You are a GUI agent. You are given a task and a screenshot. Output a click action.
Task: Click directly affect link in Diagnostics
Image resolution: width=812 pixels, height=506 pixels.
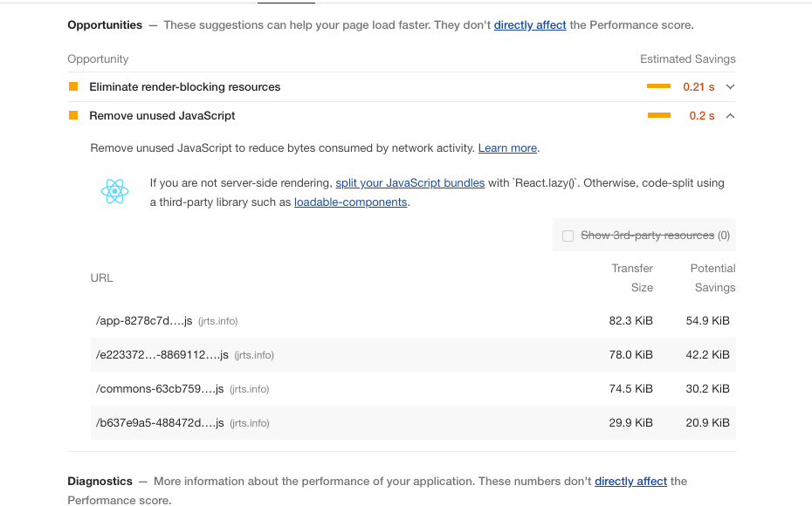(x=630, y=482)
